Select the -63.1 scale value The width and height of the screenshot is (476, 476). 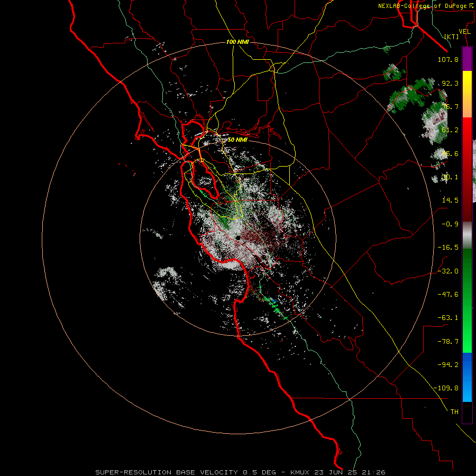(448, 318)
